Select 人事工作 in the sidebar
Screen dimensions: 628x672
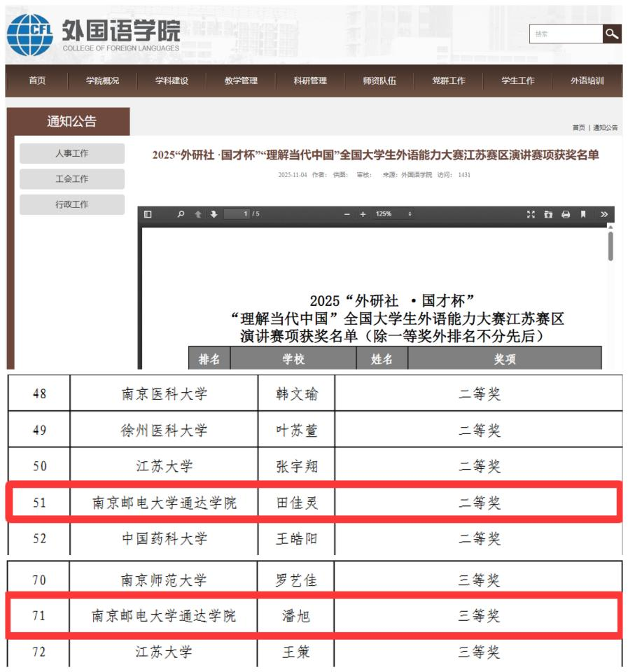pyautogui.click(x=72, y=153)
